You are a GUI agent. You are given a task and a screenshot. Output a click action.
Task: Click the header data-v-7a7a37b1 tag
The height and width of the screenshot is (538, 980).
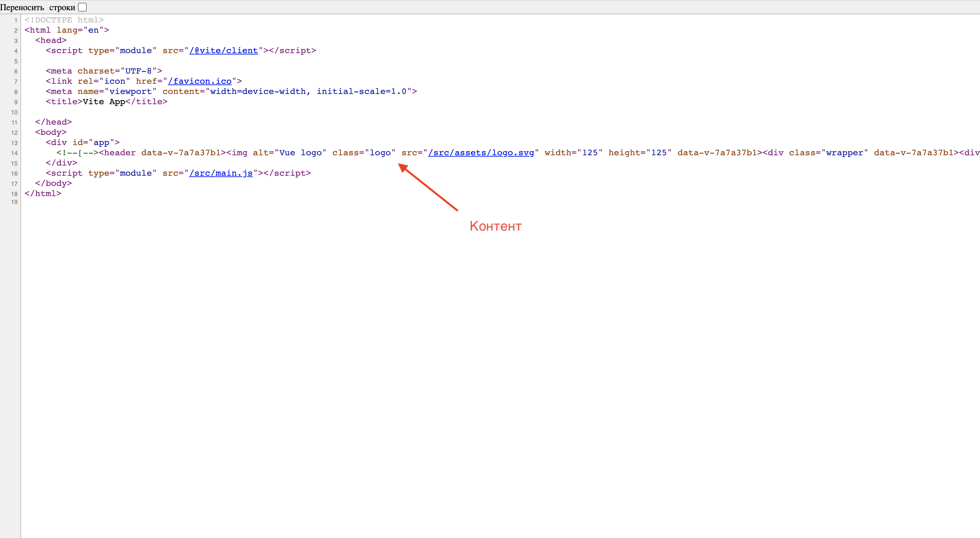pos(162,153)
